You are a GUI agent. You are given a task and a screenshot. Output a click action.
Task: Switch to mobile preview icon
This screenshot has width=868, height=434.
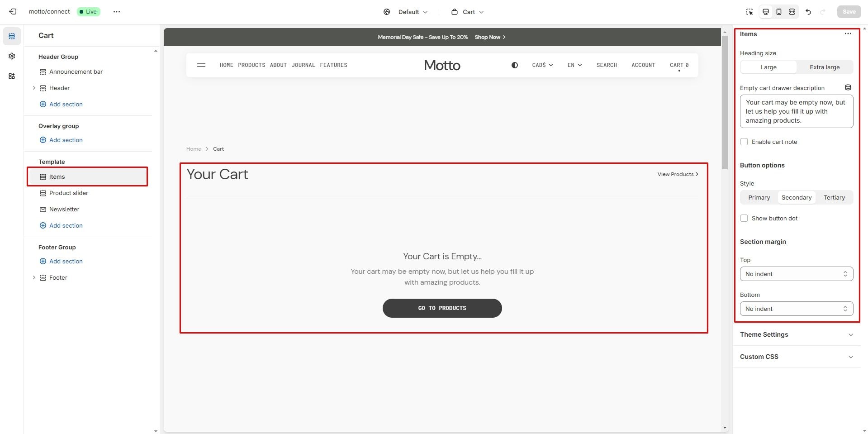click(x=778, y=12)
